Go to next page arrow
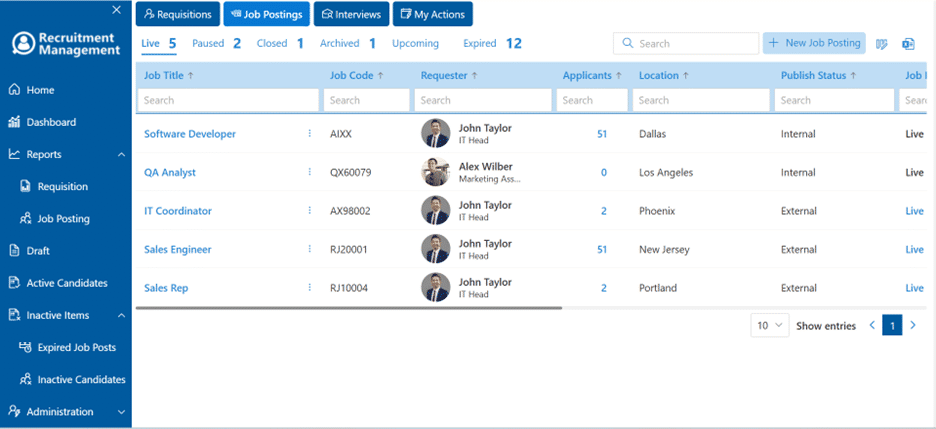Image resolution: width=936 pixels, height=429 pixels. [913, 325]
